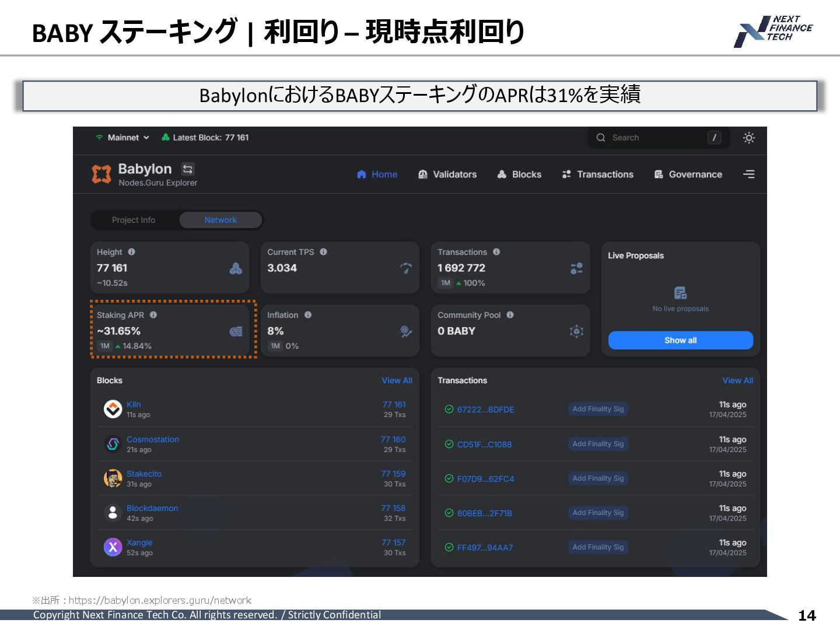Focus the Search input field
Screen dimensions: 840x630
click(x=658, y=138)
